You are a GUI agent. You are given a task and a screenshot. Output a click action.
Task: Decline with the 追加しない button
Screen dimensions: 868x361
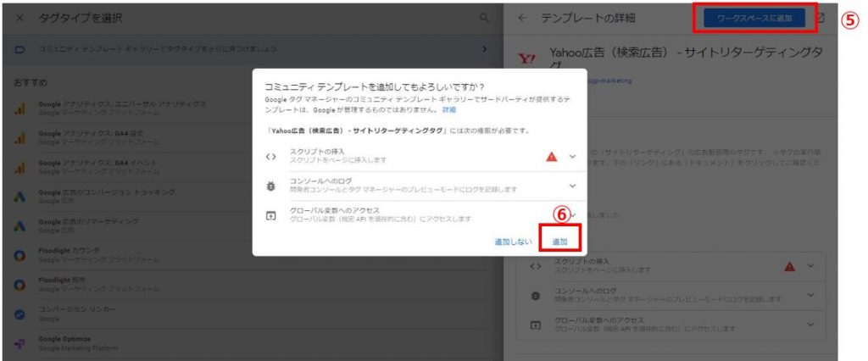pyautogui.click(x=513, y=242)
